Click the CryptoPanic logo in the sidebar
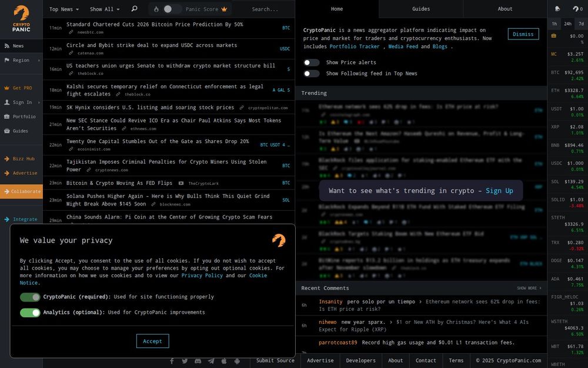Screen dimensions: 588x368 [x=21, y=18]
